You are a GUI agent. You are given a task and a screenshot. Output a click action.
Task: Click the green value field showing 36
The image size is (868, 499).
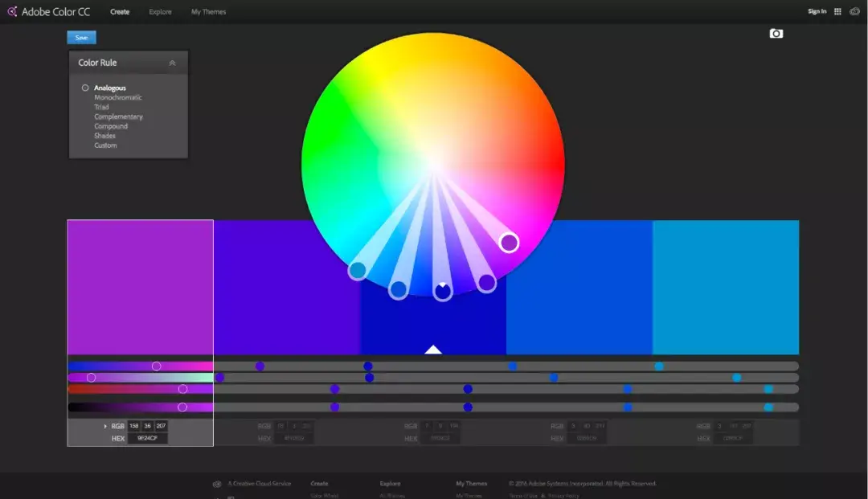click(x=147, y=426)
